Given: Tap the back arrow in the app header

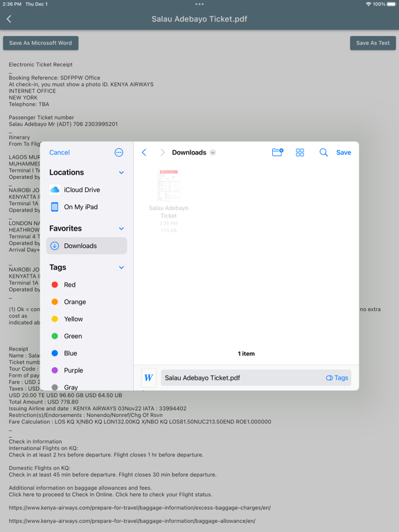Looking at the screenshot, I should coord(9,19).
